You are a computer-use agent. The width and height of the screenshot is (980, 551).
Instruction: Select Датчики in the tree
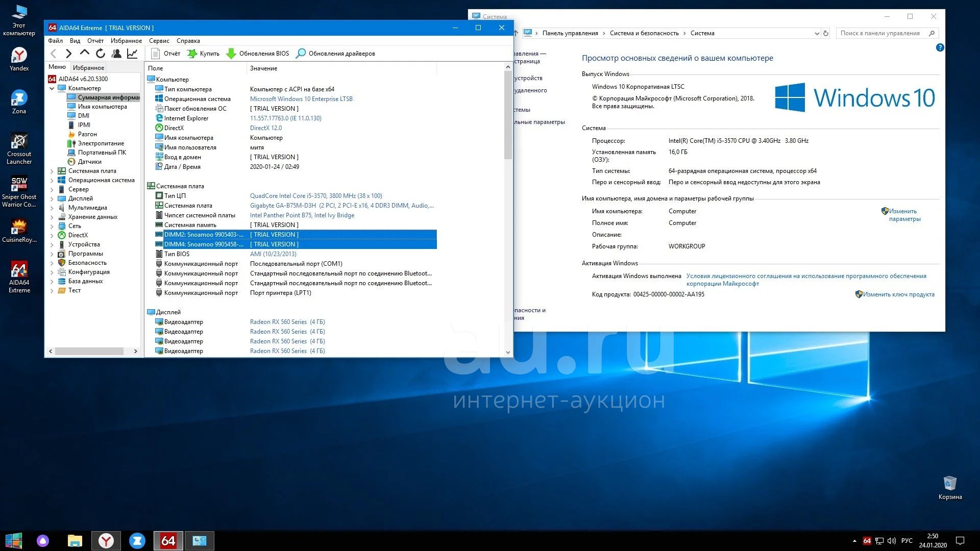[x=89, y=162]
